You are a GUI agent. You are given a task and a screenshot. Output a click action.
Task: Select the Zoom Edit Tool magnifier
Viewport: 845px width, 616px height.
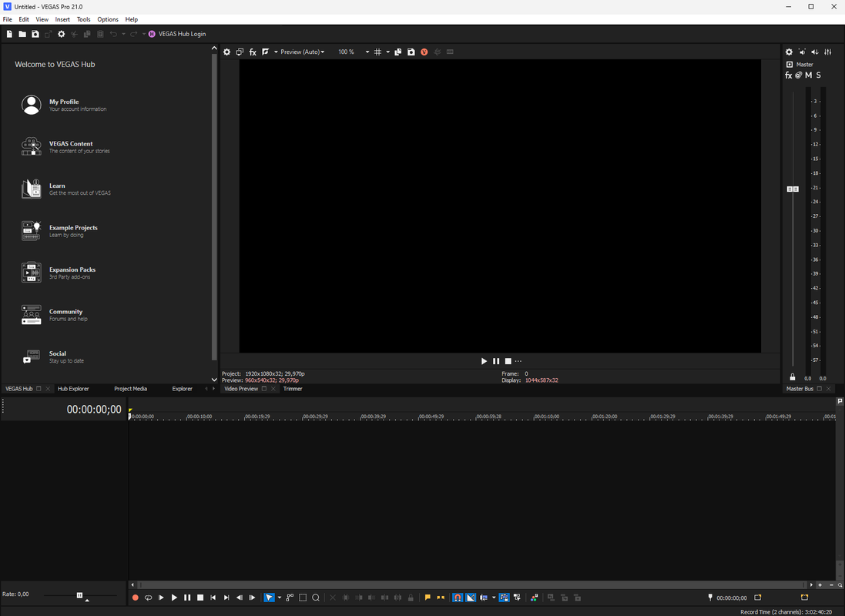coord(316,598)
